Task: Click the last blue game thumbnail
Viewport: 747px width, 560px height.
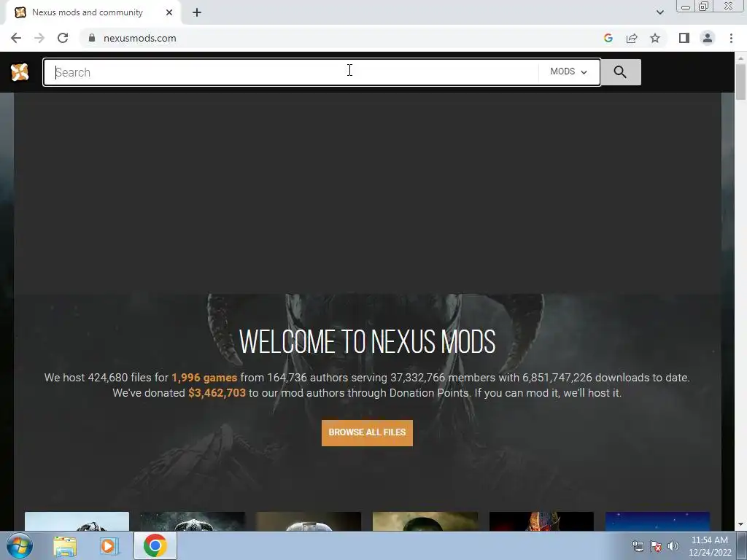Action: 657,521
